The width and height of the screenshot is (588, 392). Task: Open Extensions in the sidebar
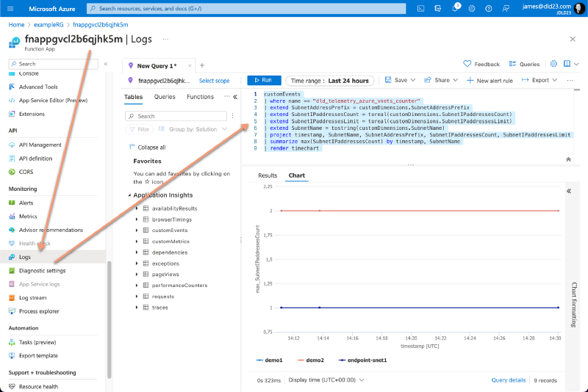coord(32,114)
